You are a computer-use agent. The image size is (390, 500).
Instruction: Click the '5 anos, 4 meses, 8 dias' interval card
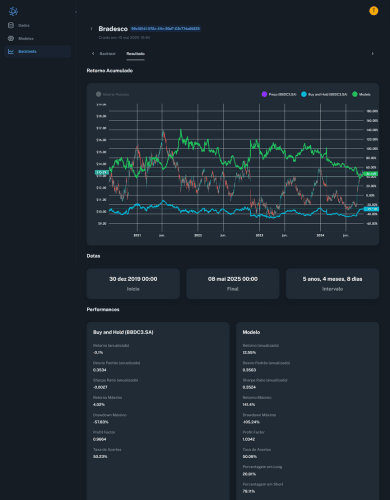click(332, 283)
